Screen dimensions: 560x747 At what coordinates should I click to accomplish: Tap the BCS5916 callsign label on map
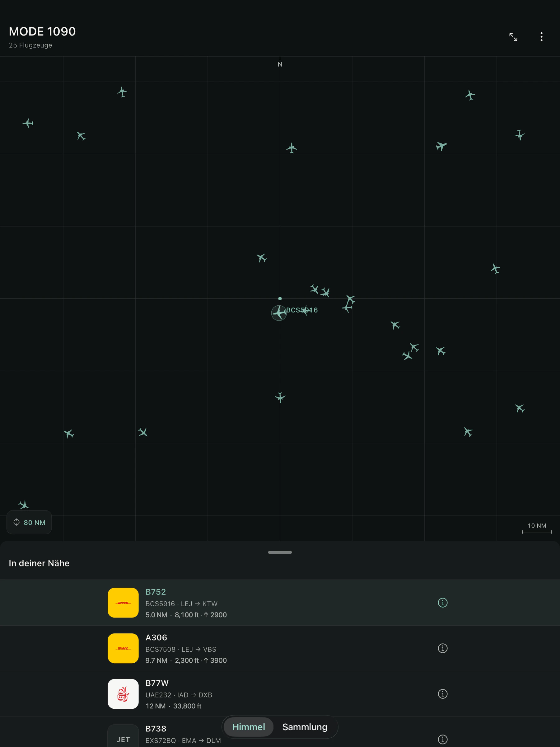[302, 310]
